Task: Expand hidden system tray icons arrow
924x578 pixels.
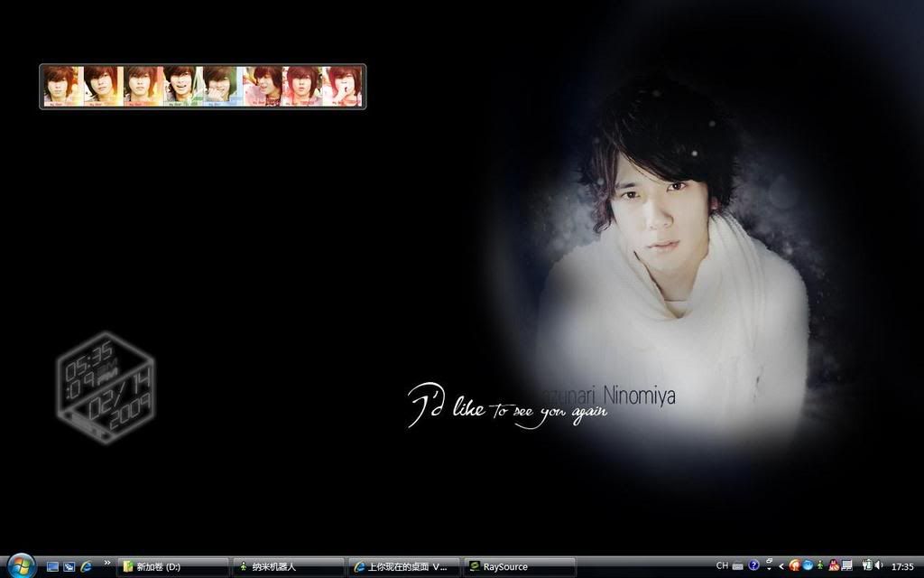Action: [781, 566]
